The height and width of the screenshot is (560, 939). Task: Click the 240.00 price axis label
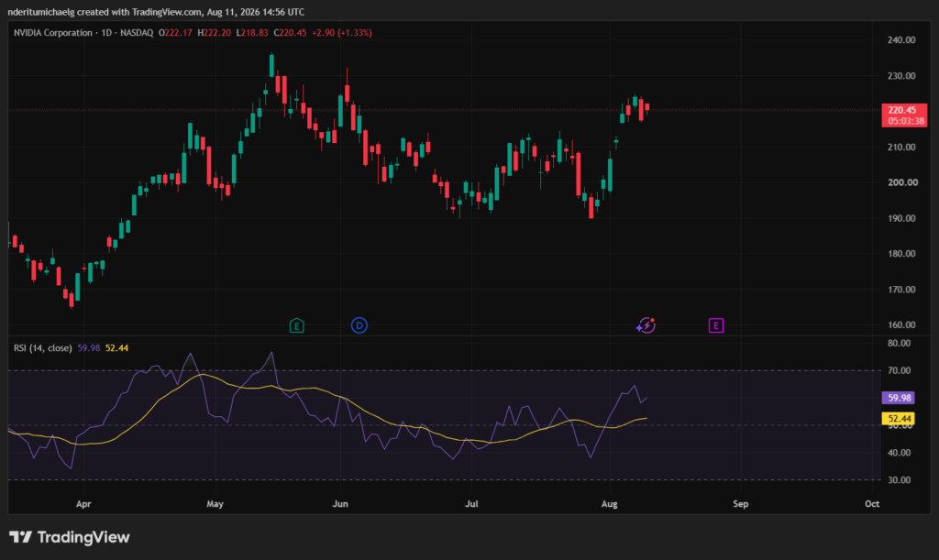901,40
